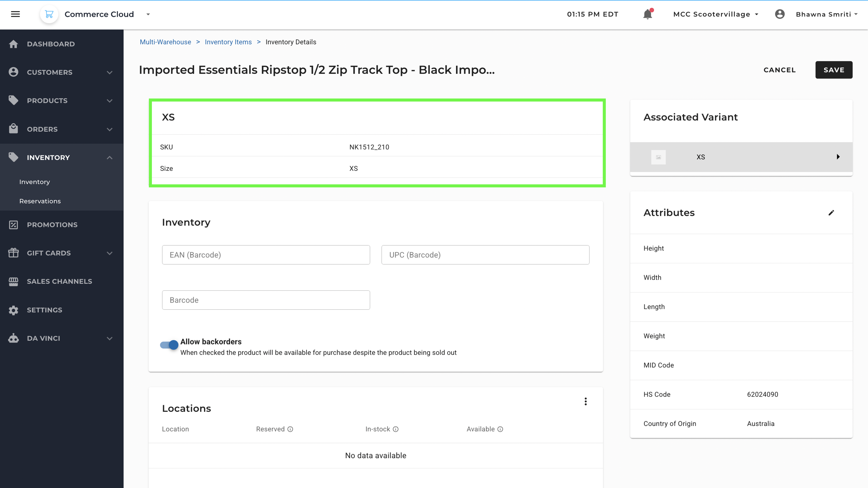Viewport: 868px width, 488px height.
Task: Open the MCC Scootervillage store dropdown
Action: point(715,14)
